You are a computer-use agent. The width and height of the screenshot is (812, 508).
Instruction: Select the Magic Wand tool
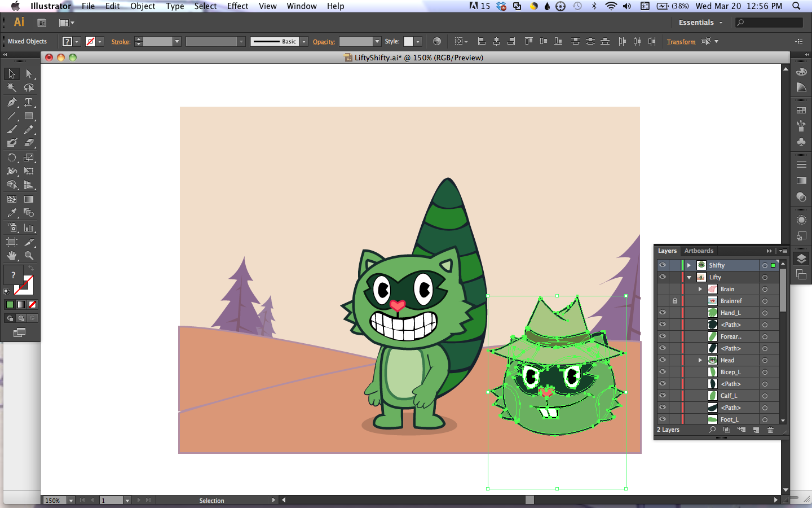click(x=11, y=87)
